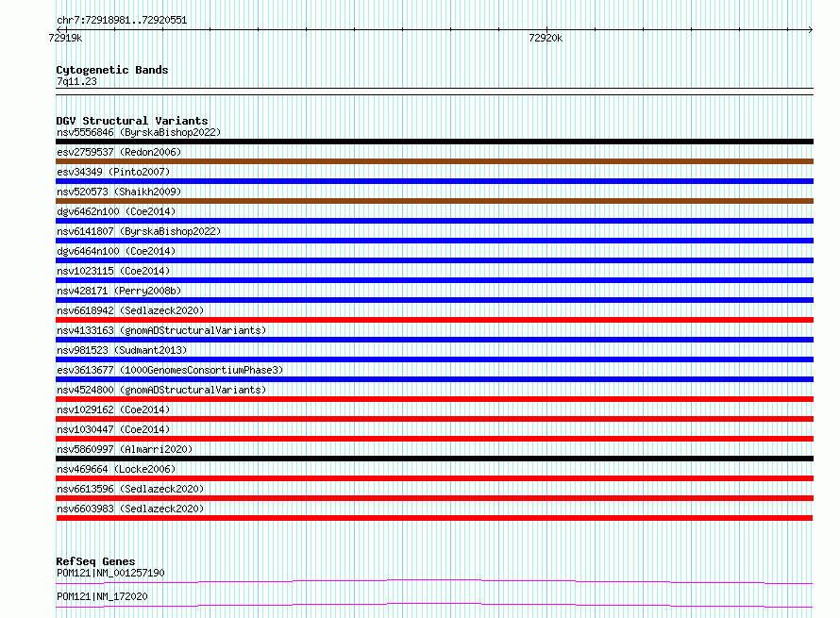Select the RefSeq Genes track title

click(x=95, y=561)
